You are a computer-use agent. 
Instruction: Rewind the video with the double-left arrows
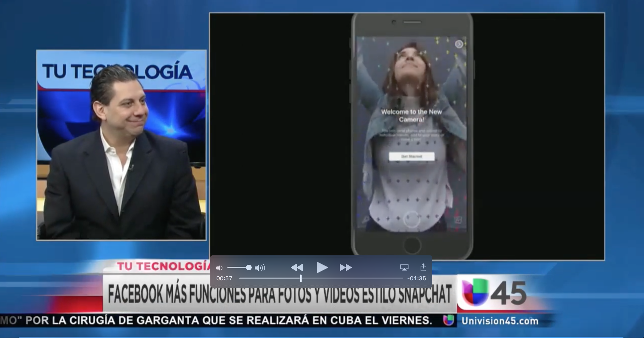297,267
